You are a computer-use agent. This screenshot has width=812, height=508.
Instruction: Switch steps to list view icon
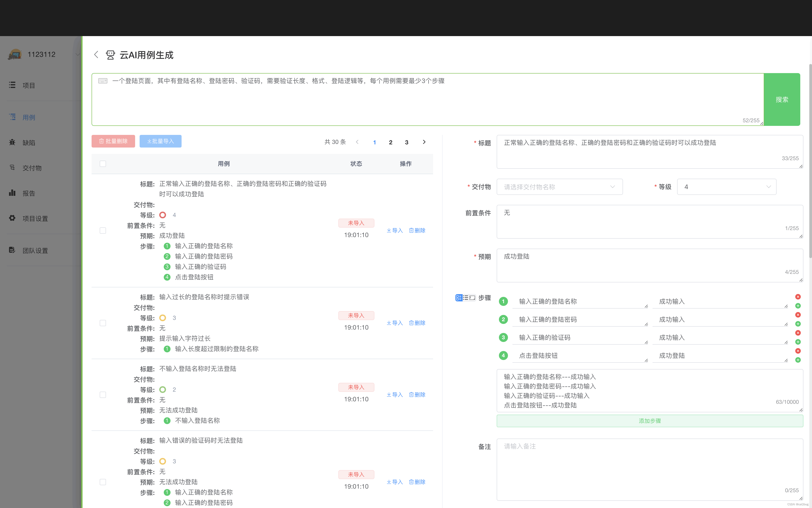point(466,298)
